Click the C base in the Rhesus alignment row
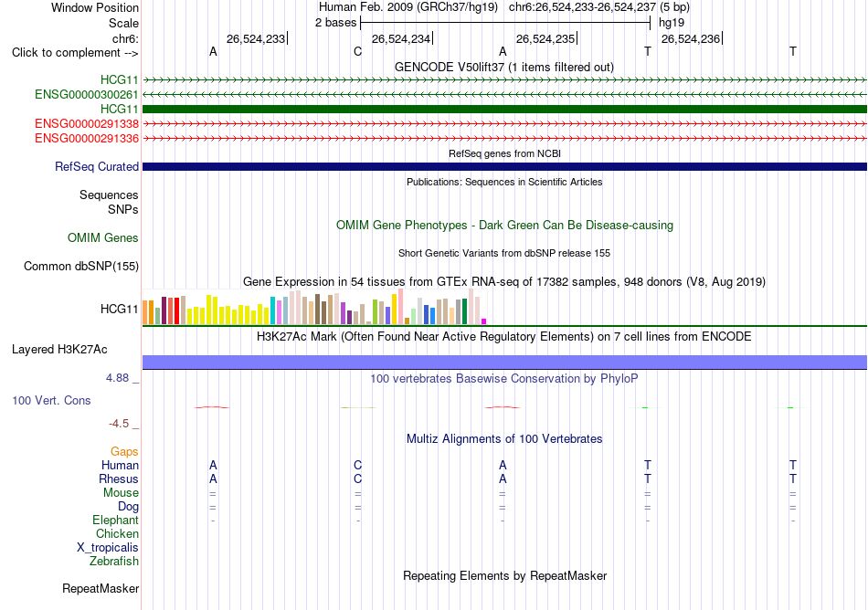 tap(357, 479)
